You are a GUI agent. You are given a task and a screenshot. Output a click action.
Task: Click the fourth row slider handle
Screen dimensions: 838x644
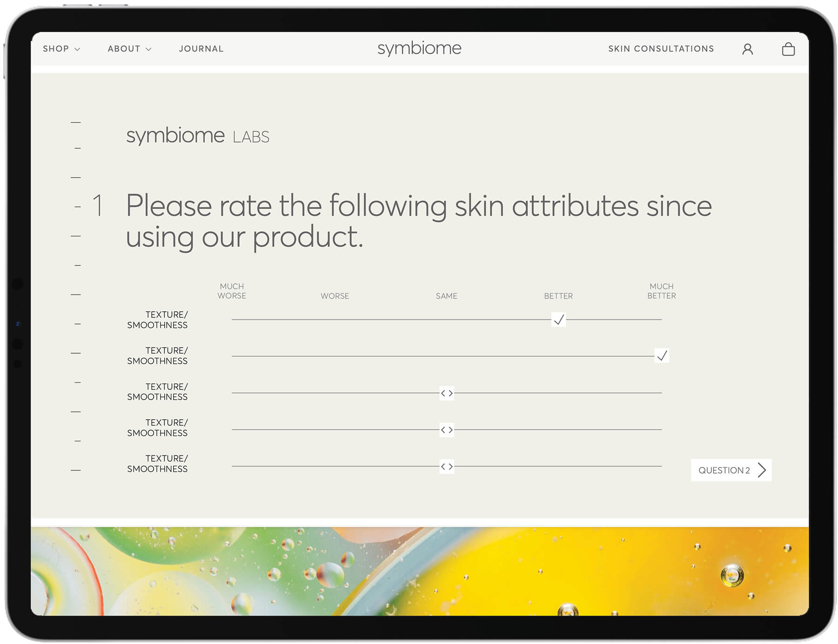pyautogui.click(x=446, y=429)
